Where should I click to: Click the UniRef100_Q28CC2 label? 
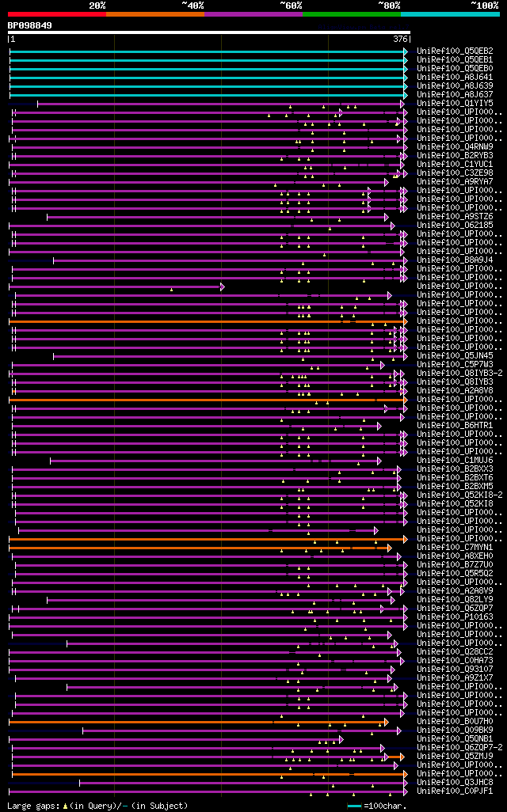pos(455,651)
